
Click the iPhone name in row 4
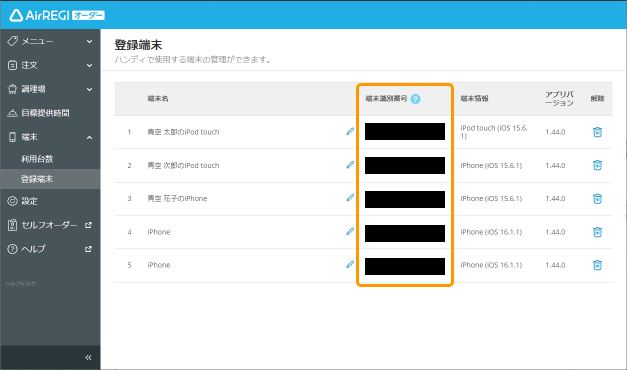(159, 232)
